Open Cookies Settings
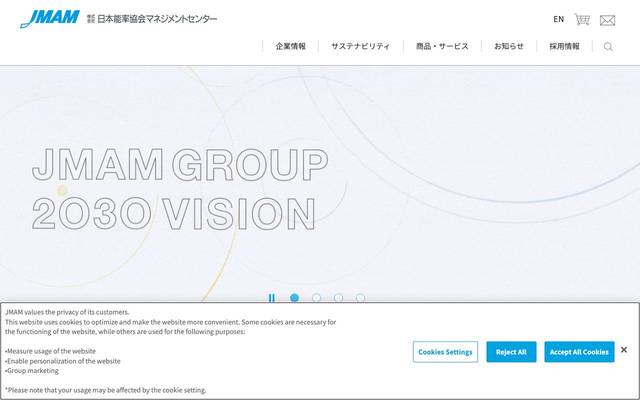This screenshot has width=640, height=400. [445, 352]
